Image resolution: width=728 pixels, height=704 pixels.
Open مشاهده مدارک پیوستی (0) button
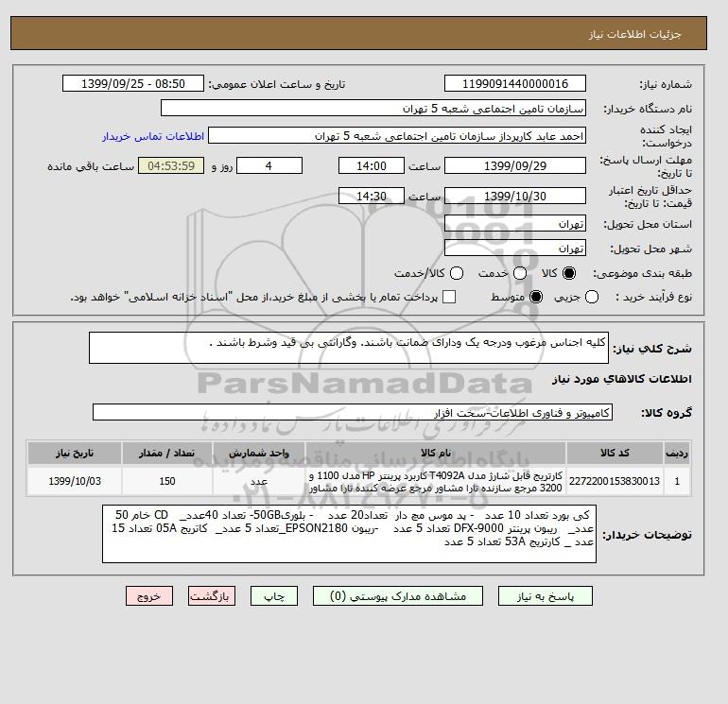(398, 596)
